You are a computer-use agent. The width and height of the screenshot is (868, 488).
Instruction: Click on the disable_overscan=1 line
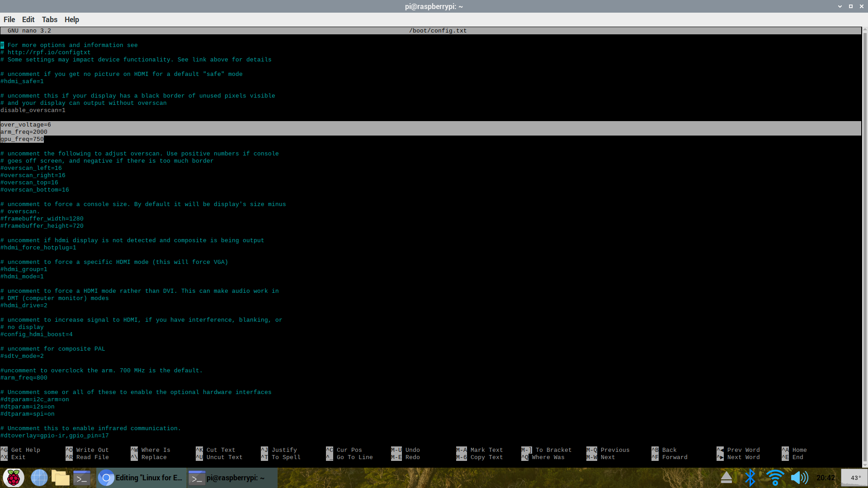[x=33, y=110]
